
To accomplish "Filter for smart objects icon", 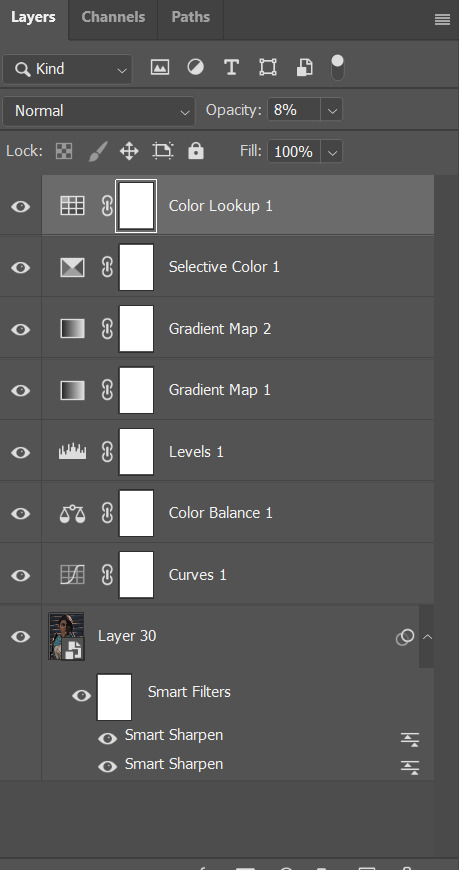I will pos(304,68).
